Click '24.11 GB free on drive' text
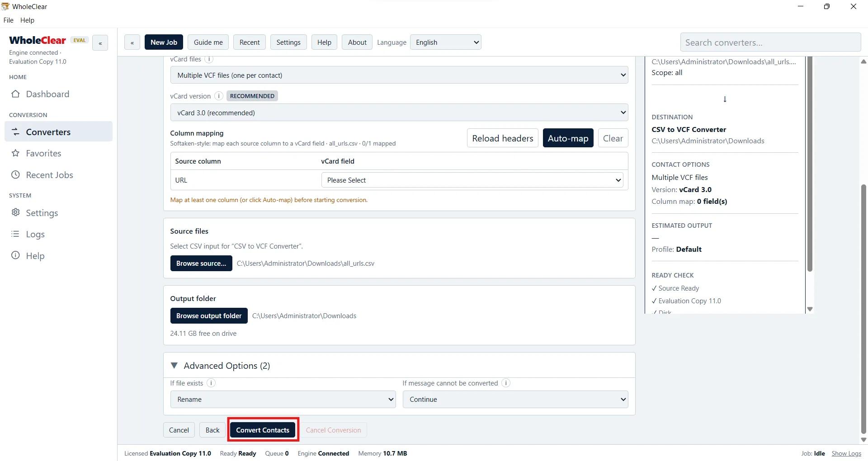The image size is (868, 461). coord(203,334)
